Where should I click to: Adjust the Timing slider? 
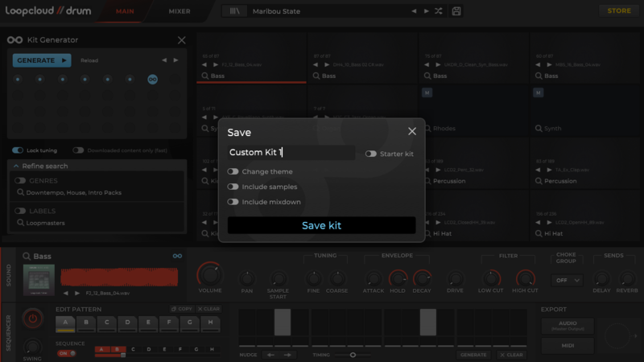click(x=353, y=355)
